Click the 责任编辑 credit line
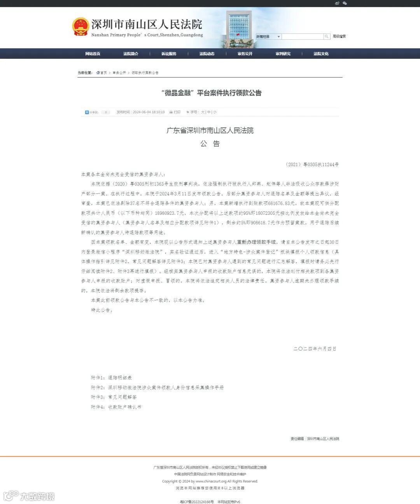The height and width of the screenshot is (504, 420). pyautogui.click(x=315, y=439)
